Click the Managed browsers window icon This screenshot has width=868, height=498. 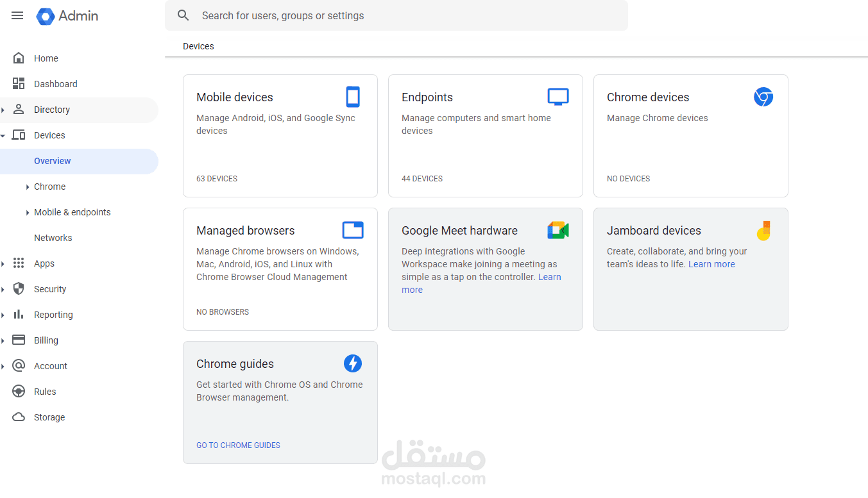pos(353,230)
